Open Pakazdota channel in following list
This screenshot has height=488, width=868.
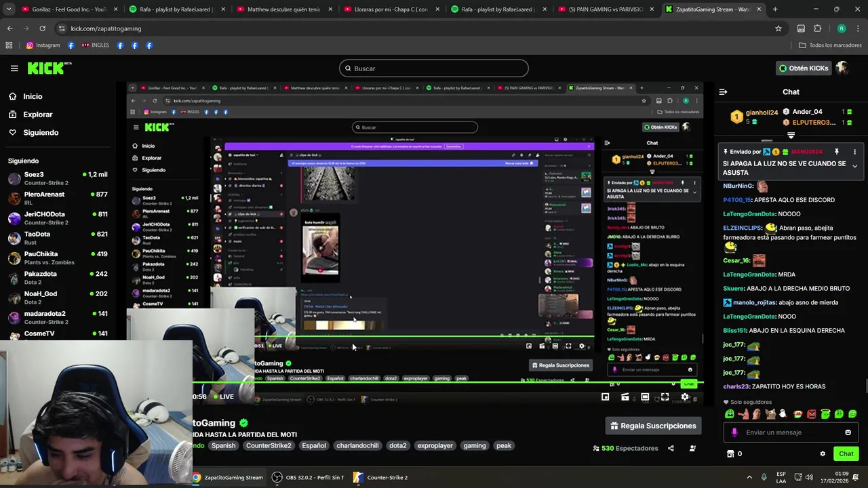coord(58,278)
